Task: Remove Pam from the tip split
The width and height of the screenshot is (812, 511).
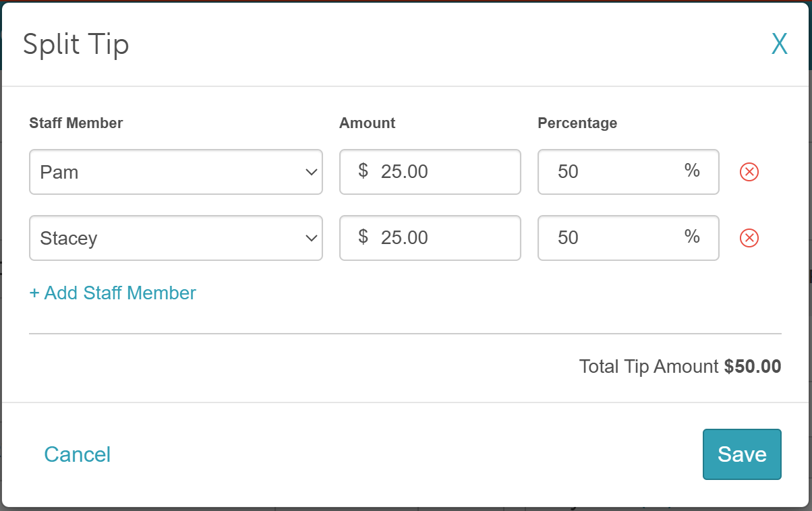Action: [x=749, y=172]
